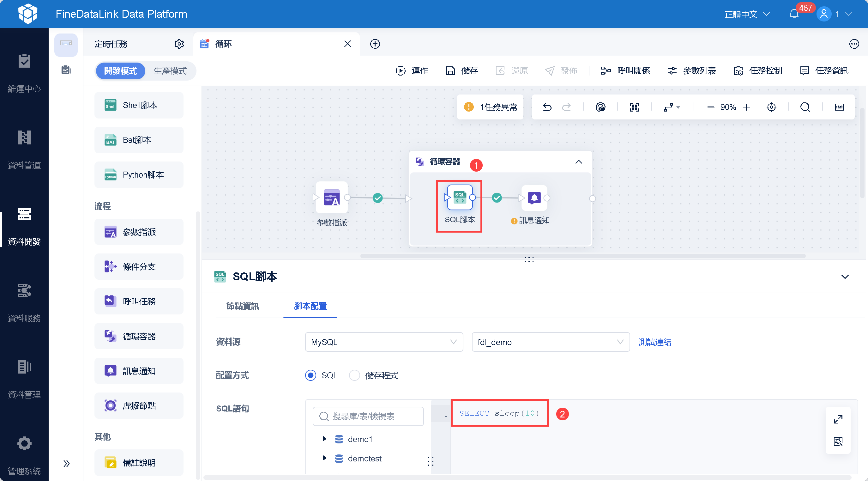868x481 pixels.
Task: Open settings gear beside 定時任務
Action: pos(179,44)
